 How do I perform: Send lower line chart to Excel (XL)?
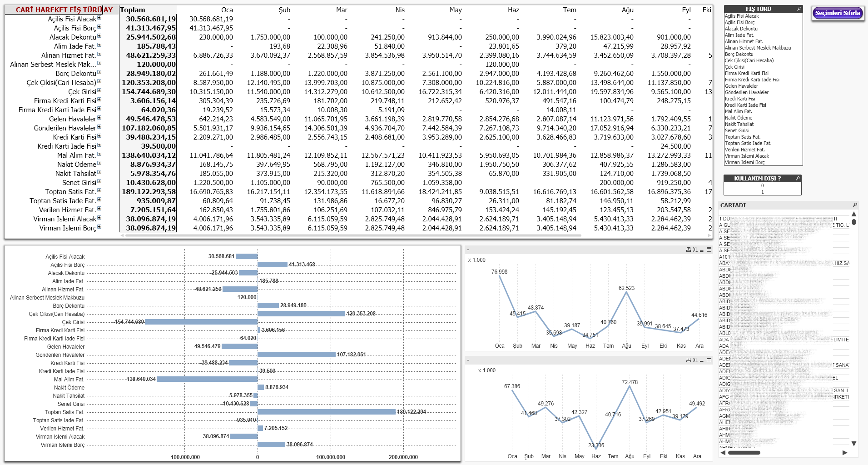(695, 360)
